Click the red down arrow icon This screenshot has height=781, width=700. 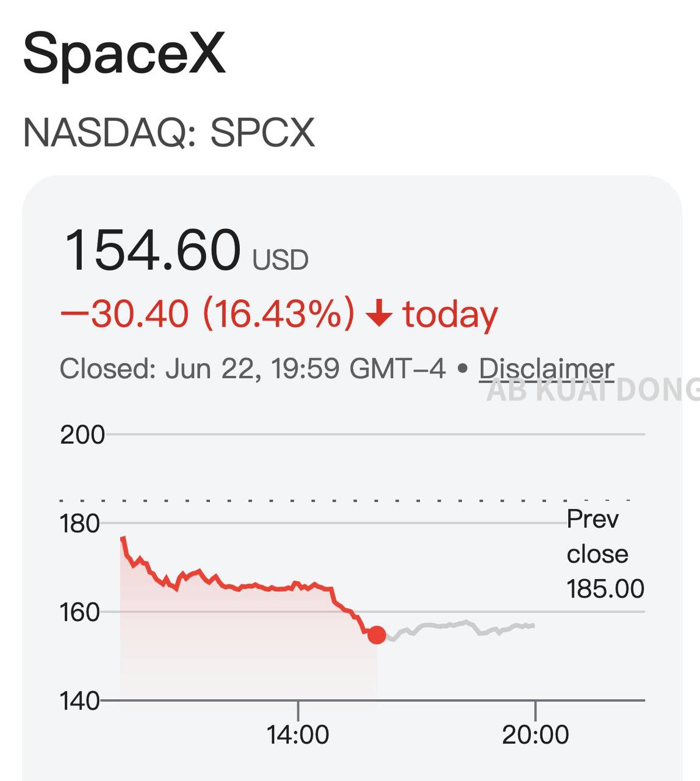tap(378, 315)
